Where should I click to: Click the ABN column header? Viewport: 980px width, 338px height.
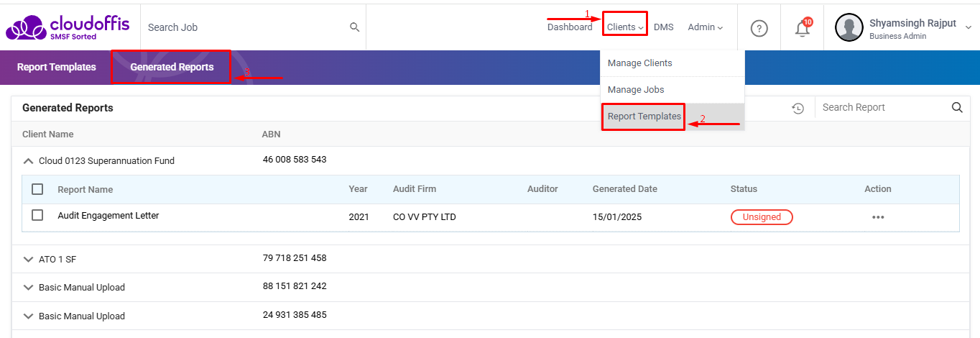[x=271, y=134]
